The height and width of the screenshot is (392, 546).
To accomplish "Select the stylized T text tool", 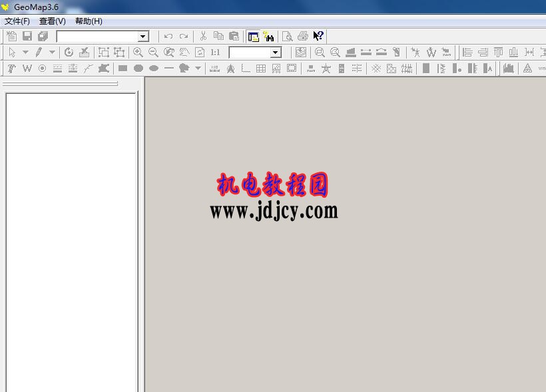I will point(12,69).
